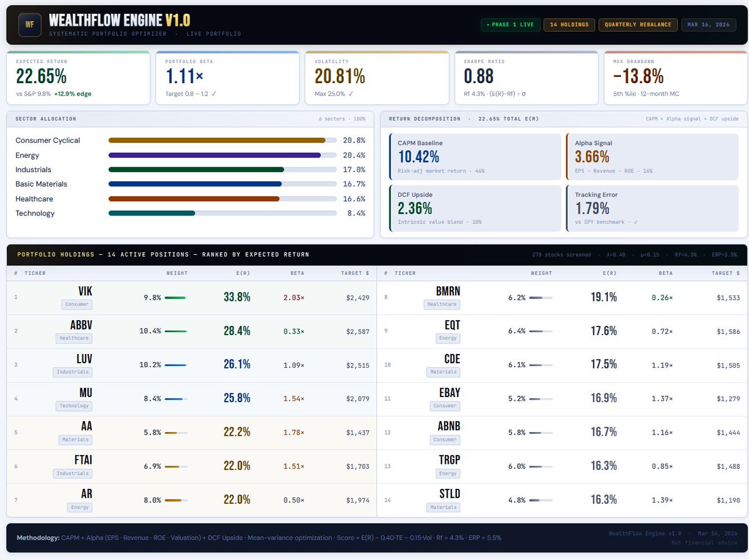Click the Consumer Cyclical allocation bar

coord(222,140)
